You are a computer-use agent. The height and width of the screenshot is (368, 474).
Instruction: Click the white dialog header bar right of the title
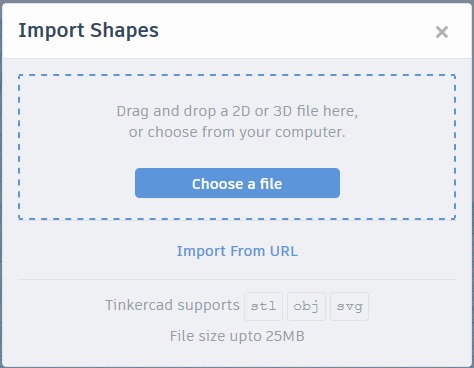pyautogui.click(x=293, y=31)
